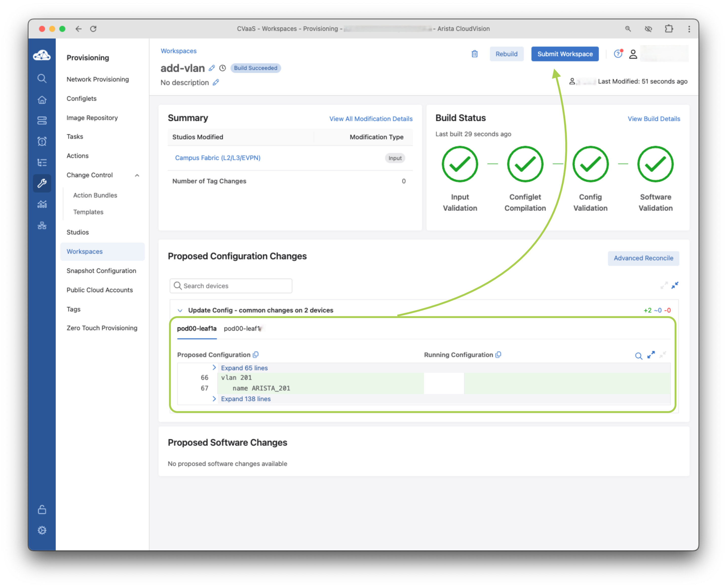727x588 pixels.
Task: Click the pencil icon next to add-vlan title
Action: pyautogui.click(x=212, y=68)
